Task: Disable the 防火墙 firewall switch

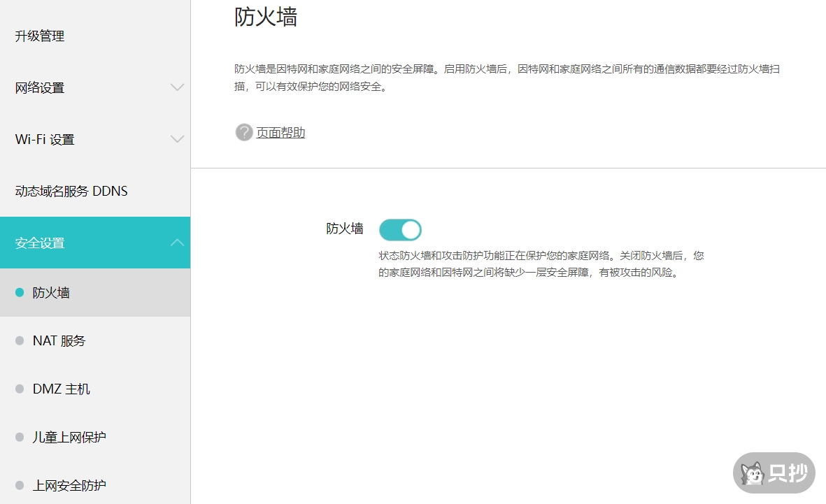Action: [x=400, y=229]
